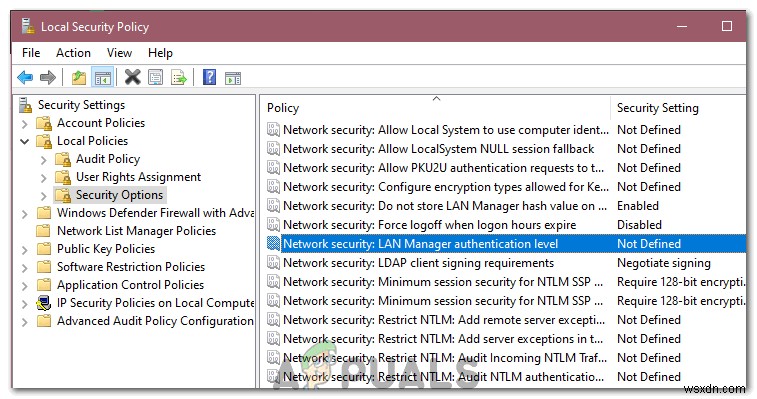
Task: Click the Delete X toolbar icon
Action: point(132,77)
